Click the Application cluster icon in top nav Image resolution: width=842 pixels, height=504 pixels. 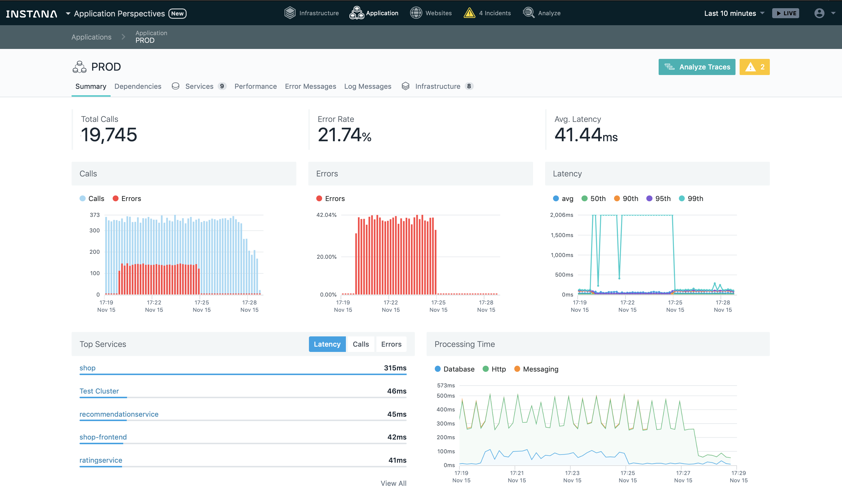click(x=356, y=13)
